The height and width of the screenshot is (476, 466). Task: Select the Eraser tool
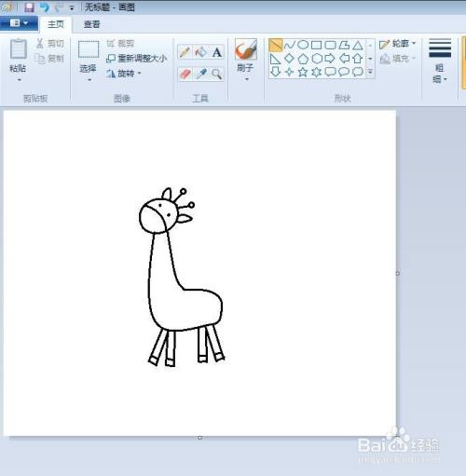(x=185, y=75)
